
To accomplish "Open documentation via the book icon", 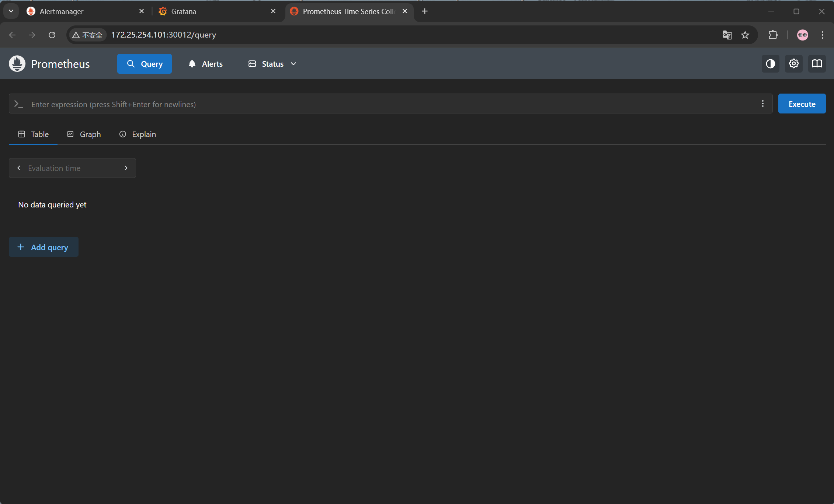I will click(817, 64).
